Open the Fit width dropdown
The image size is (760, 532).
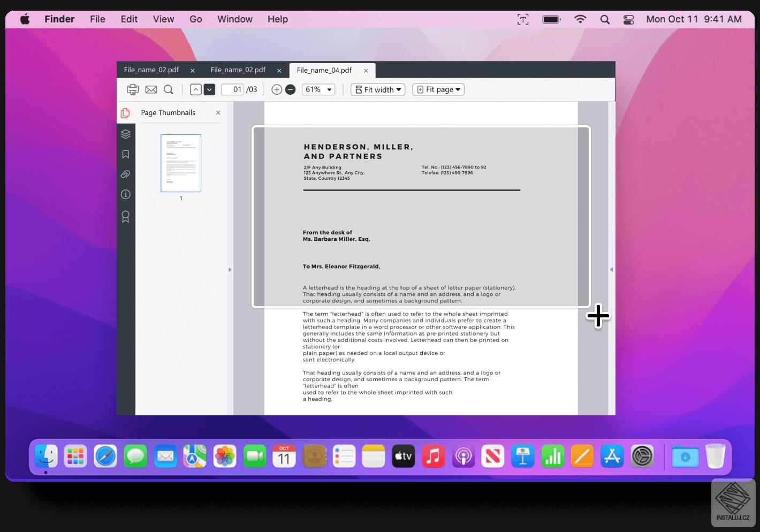(378, 89)
